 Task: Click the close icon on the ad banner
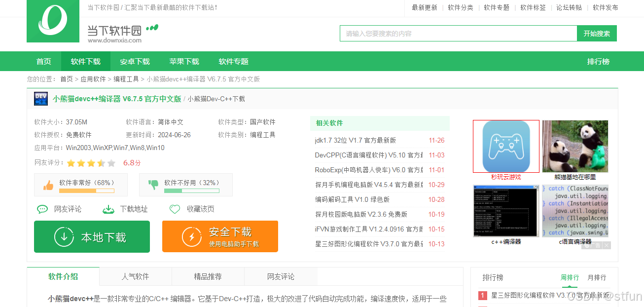[x=607, y=245]
